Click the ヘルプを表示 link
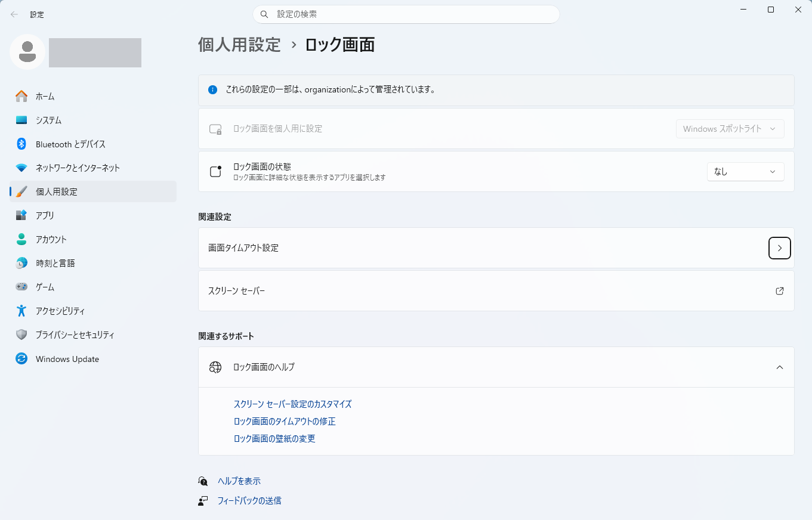 [x=239, y=481]
